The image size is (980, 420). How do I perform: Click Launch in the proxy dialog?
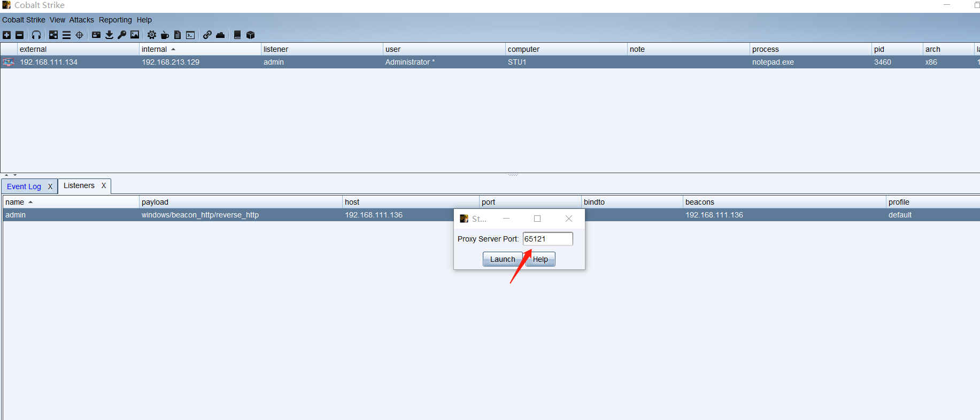(x=503, y=259)
